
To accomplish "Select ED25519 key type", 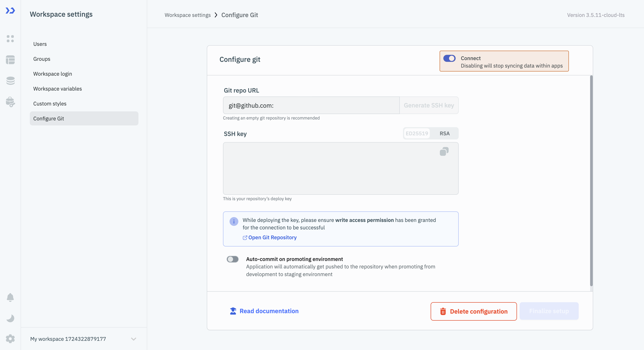I will (x=417, y=133).
